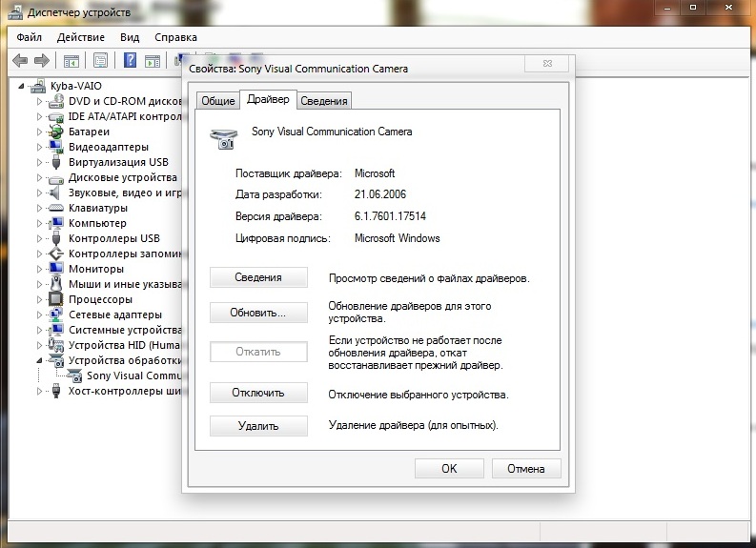
Task: Select the Звуковые, видео speaker icon
Action: pyautogui.click(x=55, y=193)
